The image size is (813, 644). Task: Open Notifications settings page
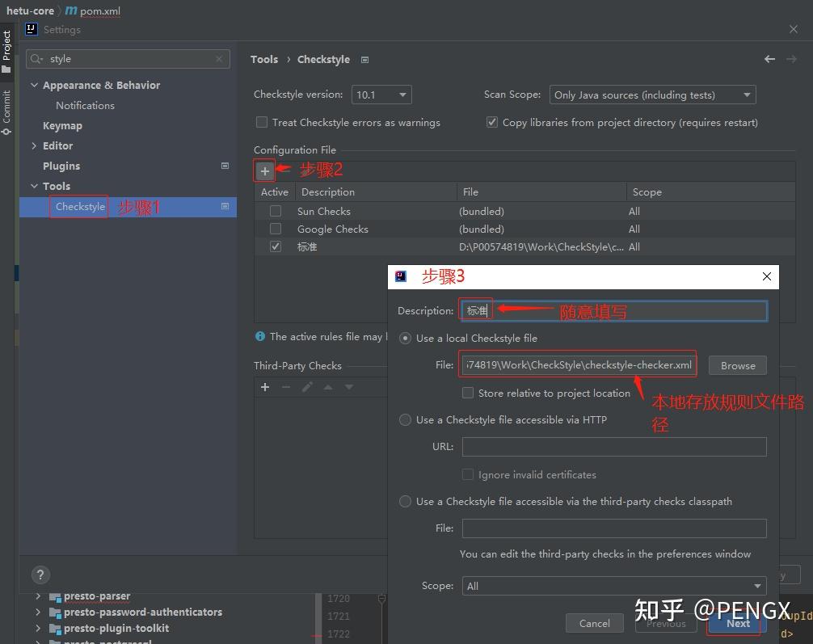coord(85,105)
